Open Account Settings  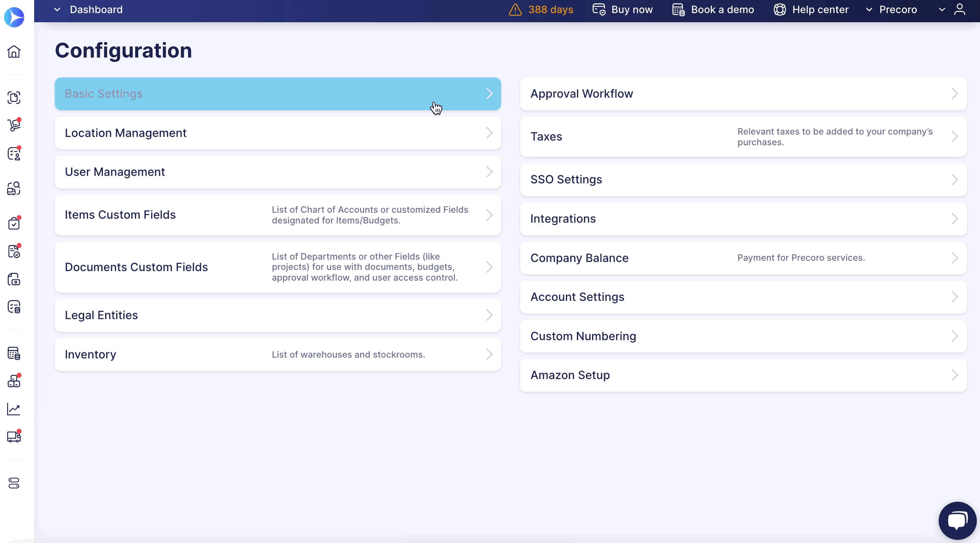point(743,297)
